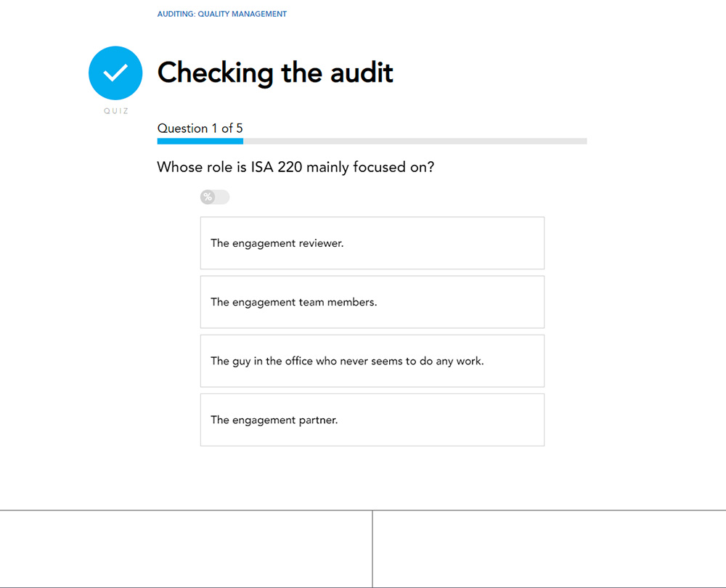Screen dimensions: 726x588
Task: Open the Auditing: Quality Management breadcrumb link
Action: click(221, 14)
